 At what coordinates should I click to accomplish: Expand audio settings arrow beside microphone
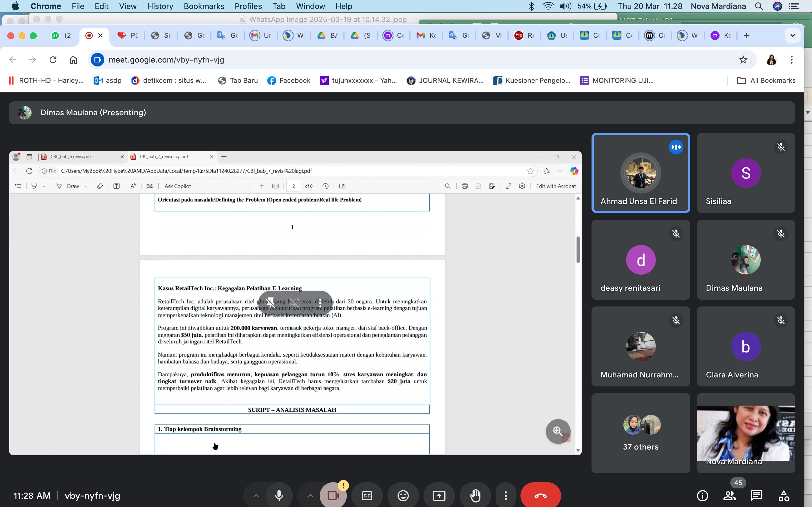coord(256,496)
